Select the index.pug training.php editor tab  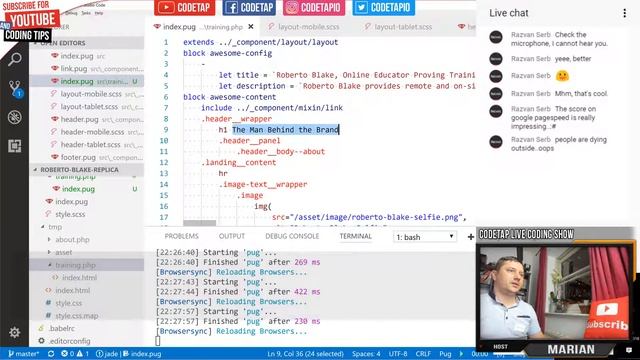pos(203,27)
